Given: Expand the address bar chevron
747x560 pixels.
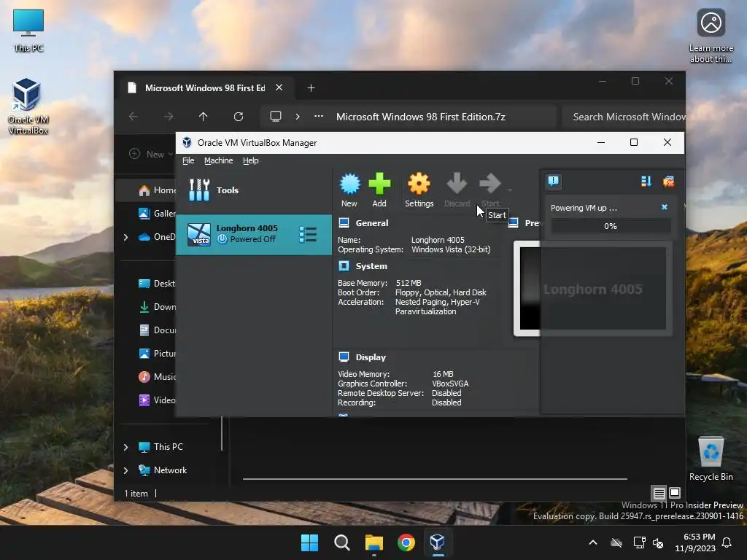Looking at the screenshot, I should (x=298, y=117).
